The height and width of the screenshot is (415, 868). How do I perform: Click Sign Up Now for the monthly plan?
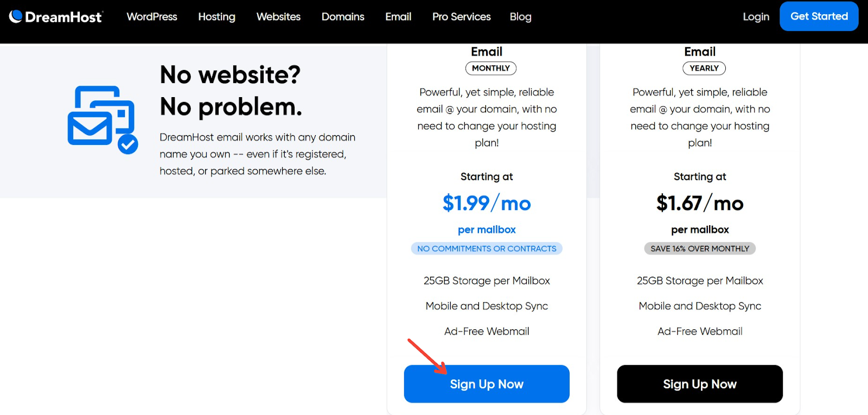(x=486, y=384)
